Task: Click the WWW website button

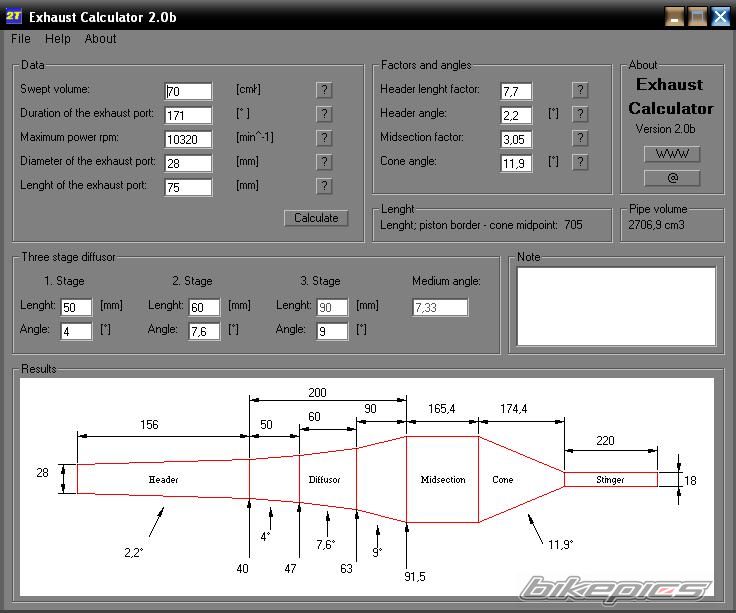Action: coord(671,154)
